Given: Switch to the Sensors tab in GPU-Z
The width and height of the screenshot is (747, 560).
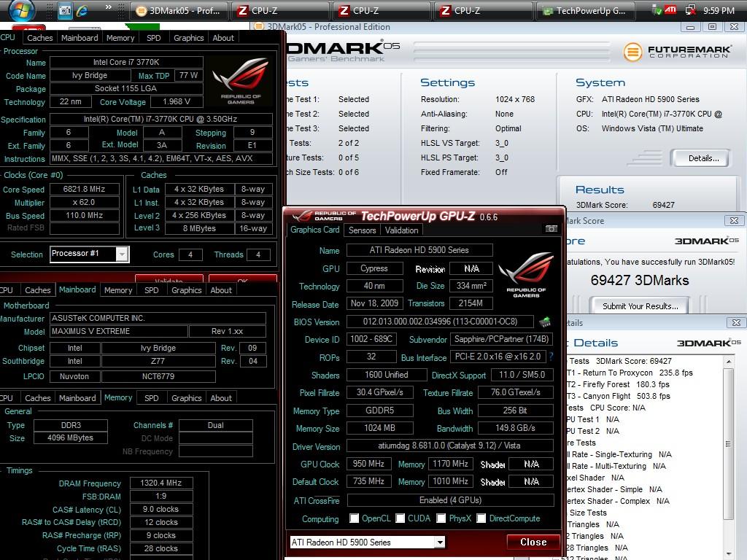Looking at the screenshot, I should tap(362, 230).
